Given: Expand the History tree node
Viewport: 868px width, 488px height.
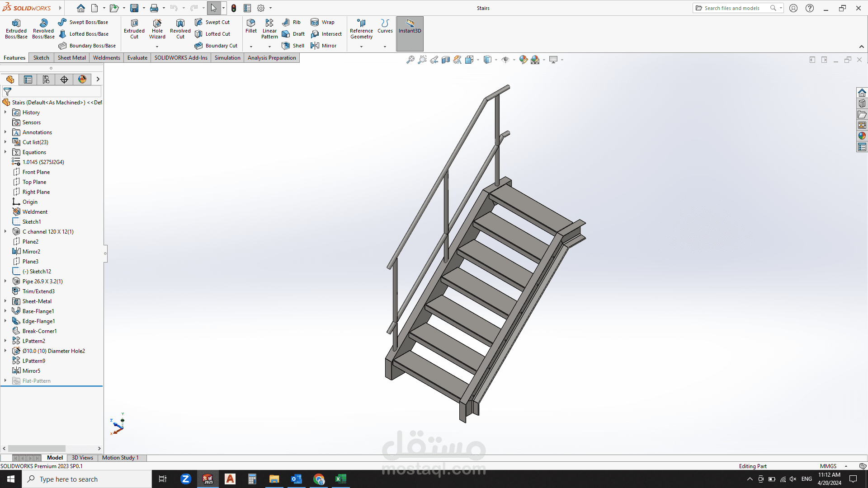Looking at the screenshot, I should click(5, 112).
